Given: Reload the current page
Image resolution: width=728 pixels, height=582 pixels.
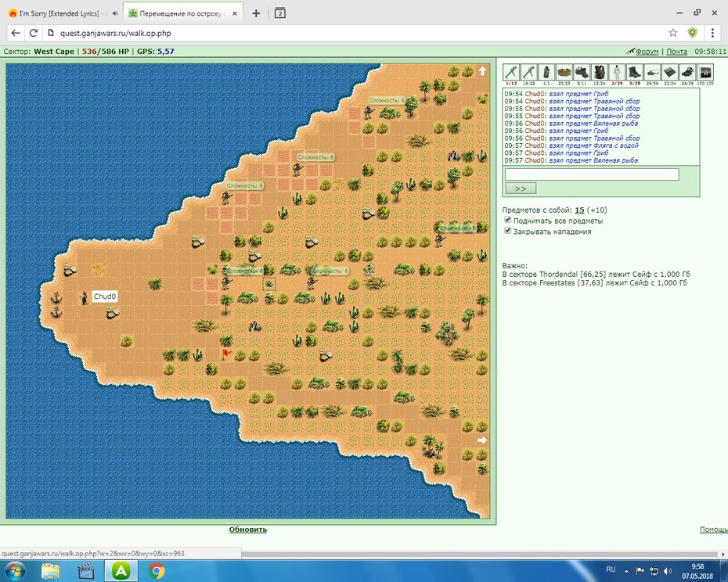Looking at the screenshot, I should pyautogui.click(x=34, y=33).
